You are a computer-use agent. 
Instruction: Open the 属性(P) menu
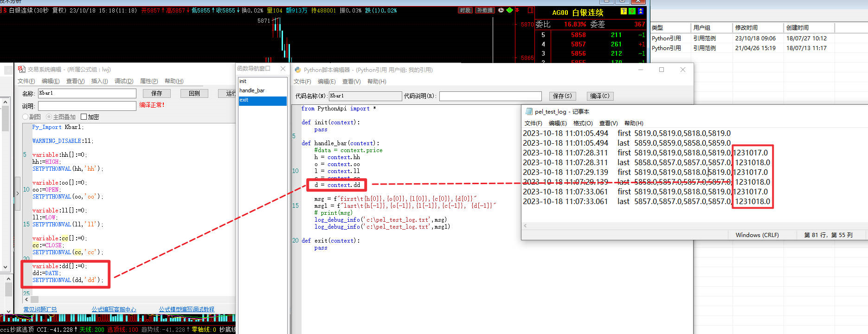(149, 81)
